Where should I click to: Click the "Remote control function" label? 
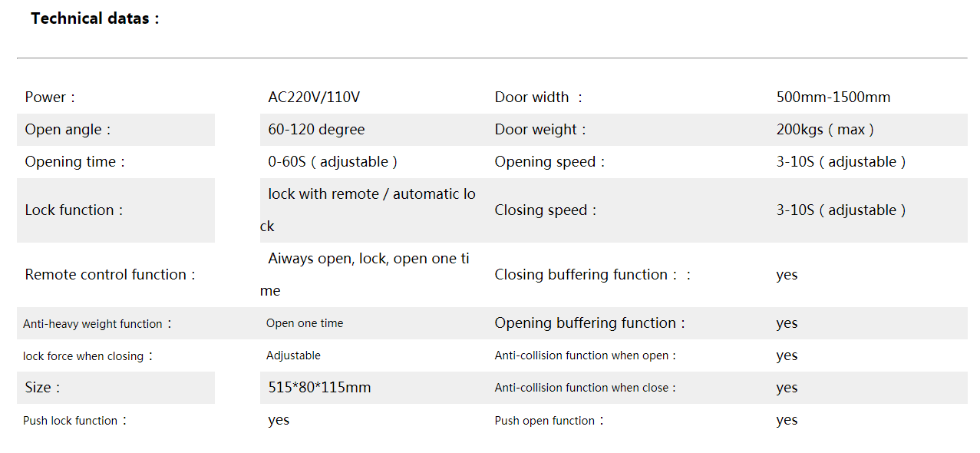[110, 275]
